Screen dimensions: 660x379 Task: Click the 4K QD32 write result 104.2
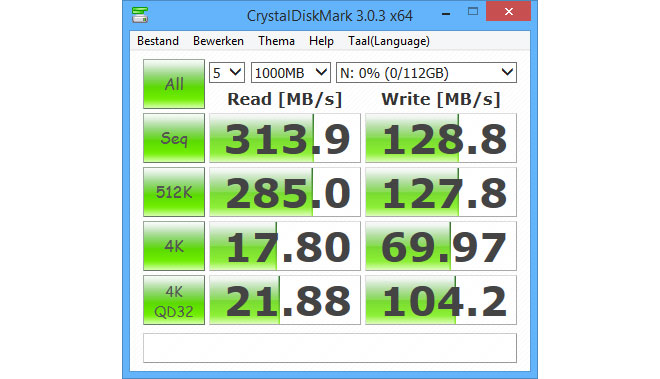pos(441,300)
